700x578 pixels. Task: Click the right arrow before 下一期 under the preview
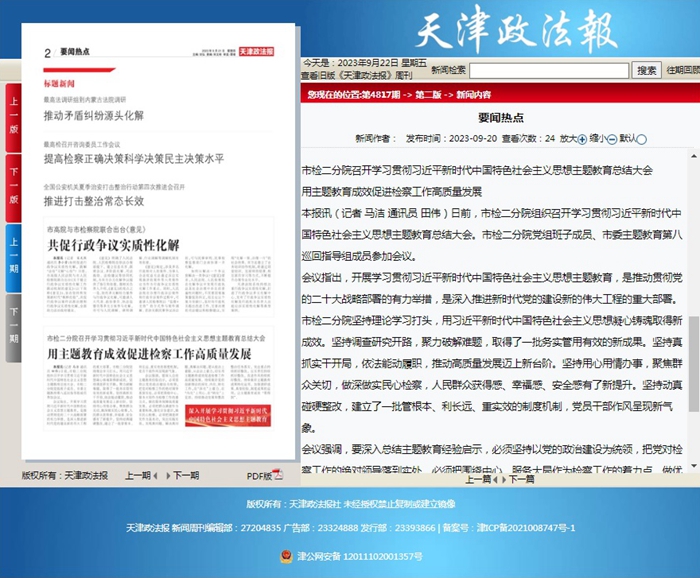(168, 476)
